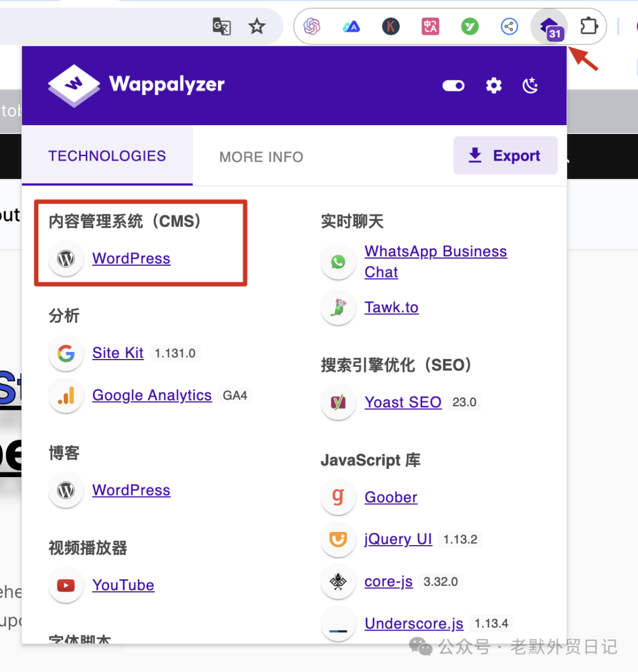Click the 内容管理系统（CMS）category heading
This screenshot has width=638, height=672.
tap(125, 221)
